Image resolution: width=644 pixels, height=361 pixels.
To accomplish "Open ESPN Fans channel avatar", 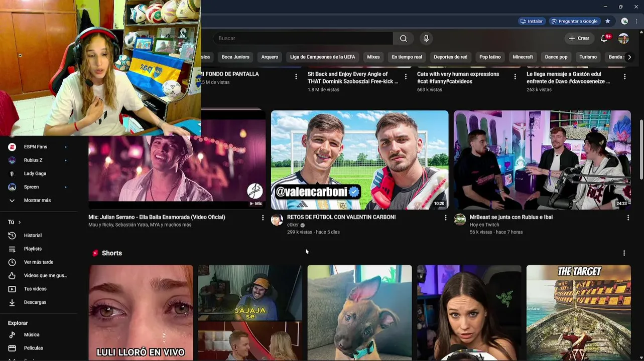I will (x=12, y=147).
